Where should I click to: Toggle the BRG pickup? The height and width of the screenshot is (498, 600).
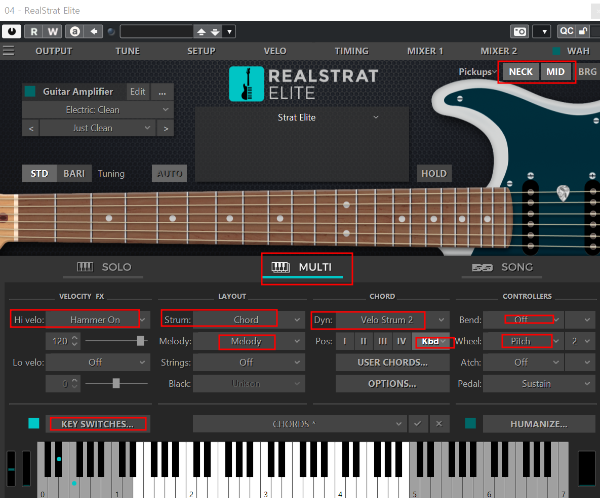tap(587, 72)
